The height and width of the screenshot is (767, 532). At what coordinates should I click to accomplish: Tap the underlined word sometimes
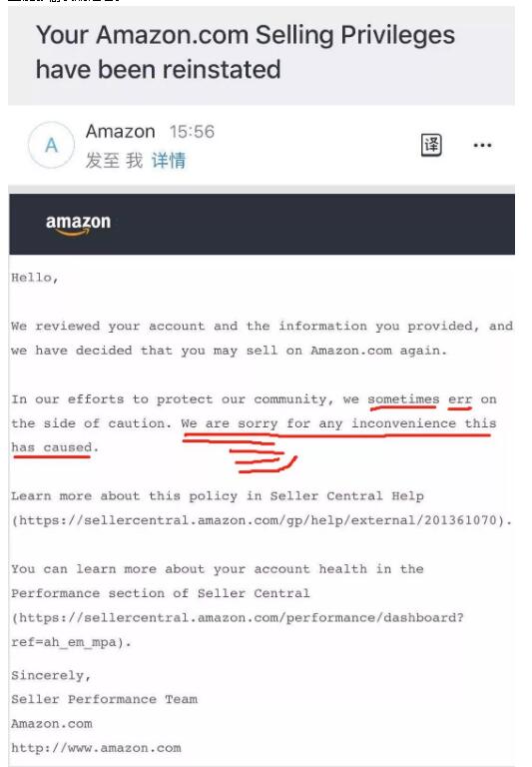[x=403, y=399]
